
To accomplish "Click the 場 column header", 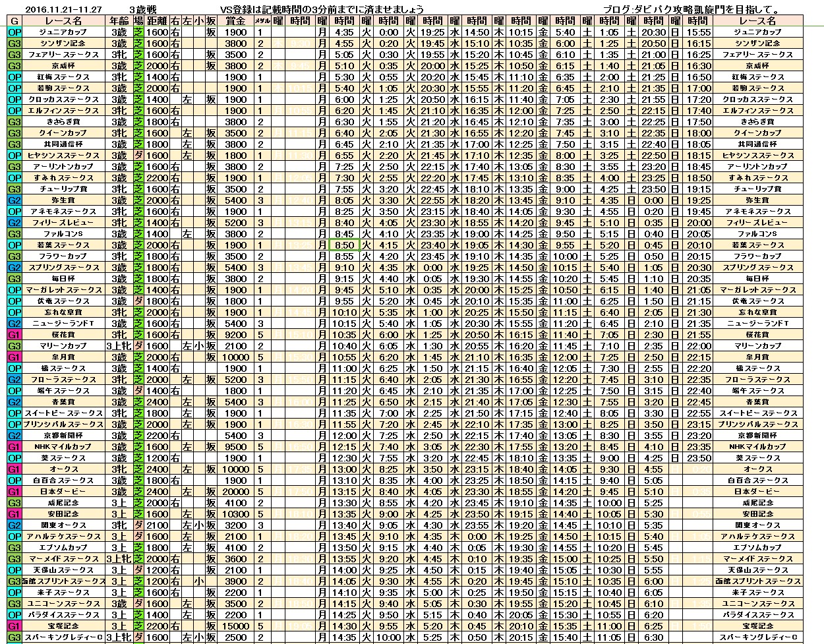I will coord(138,21).
